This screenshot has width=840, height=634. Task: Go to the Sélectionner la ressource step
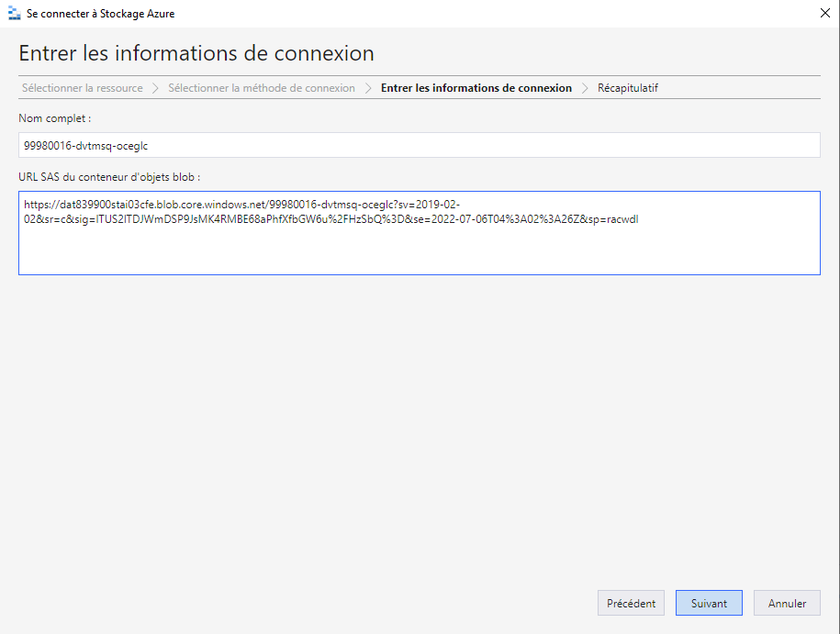click(x=83, y=88)
